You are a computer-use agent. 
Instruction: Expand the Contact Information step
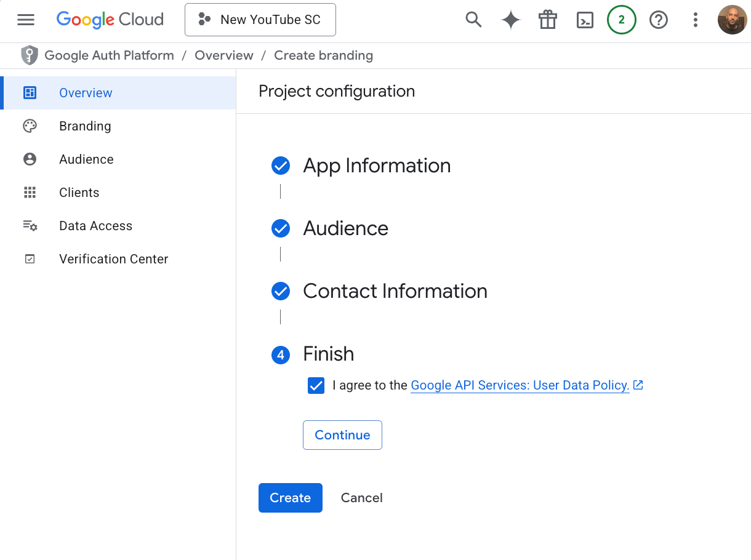[x=395, y=291]
